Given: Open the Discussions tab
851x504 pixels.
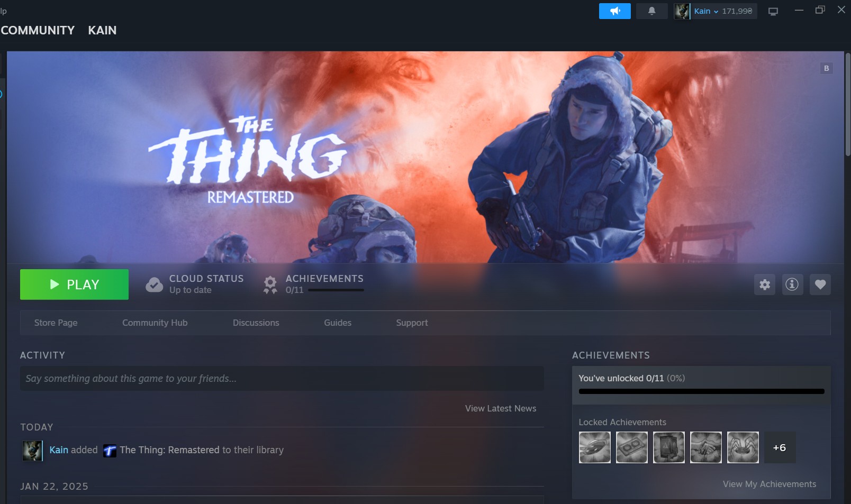Looking at the screenshot, I should 256,323.
